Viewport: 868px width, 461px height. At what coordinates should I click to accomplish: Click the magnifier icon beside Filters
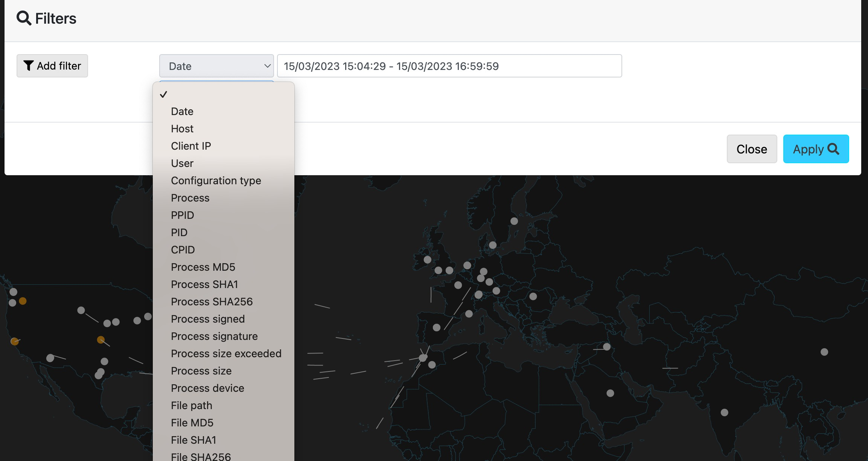24,18
